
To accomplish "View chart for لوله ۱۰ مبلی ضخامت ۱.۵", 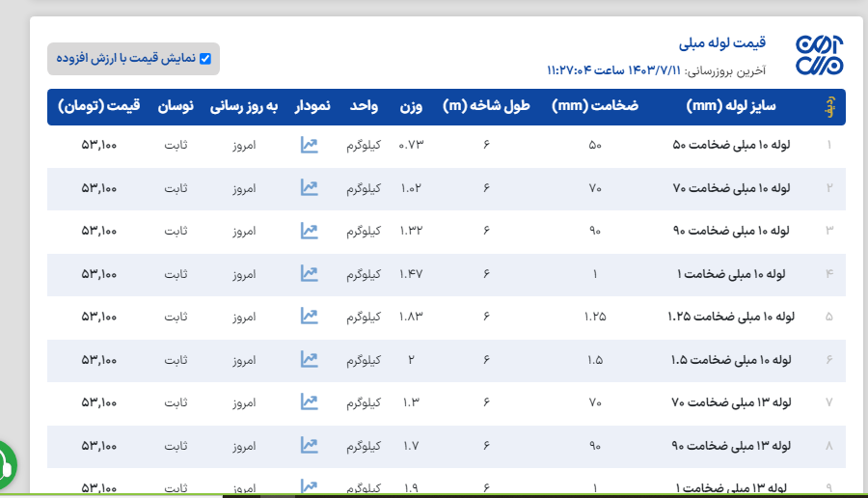I will pyautogui.click(x=309, y=359).
